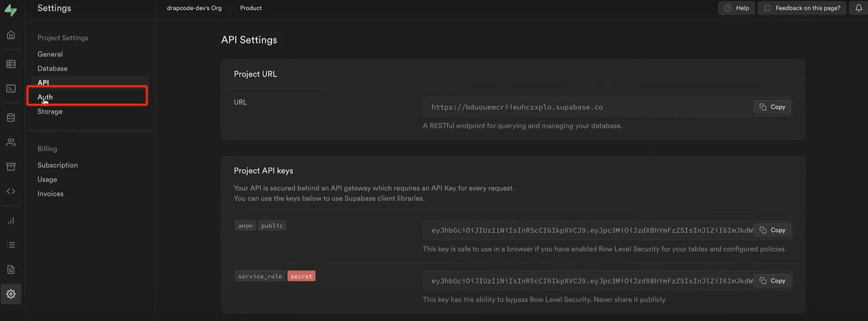Click the Project URL heading
868x321 pixels.
click(x=255, y=74)
